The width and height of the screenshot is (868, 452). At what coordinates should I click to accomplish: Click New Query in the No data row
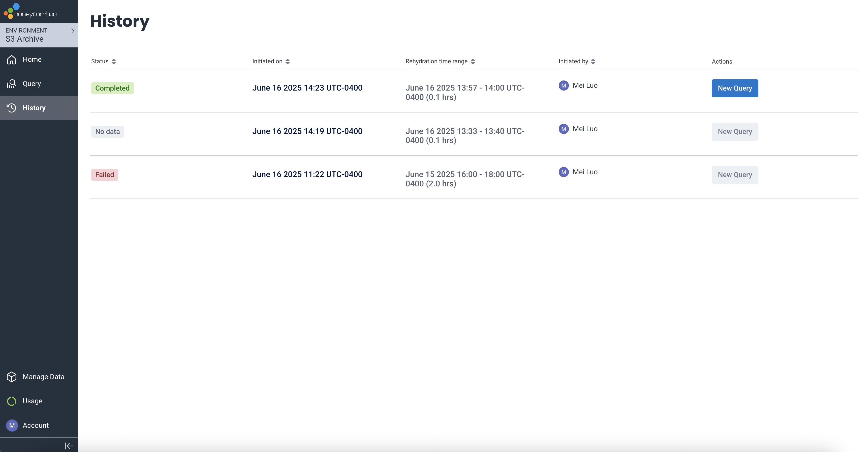[735, 132]
